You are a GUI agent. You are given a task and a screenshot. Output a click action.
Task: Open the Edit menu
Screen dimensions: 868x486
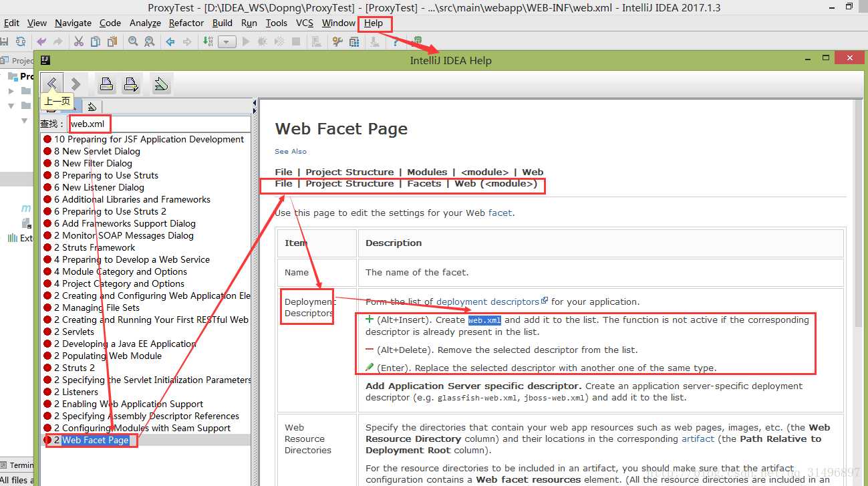11,23
